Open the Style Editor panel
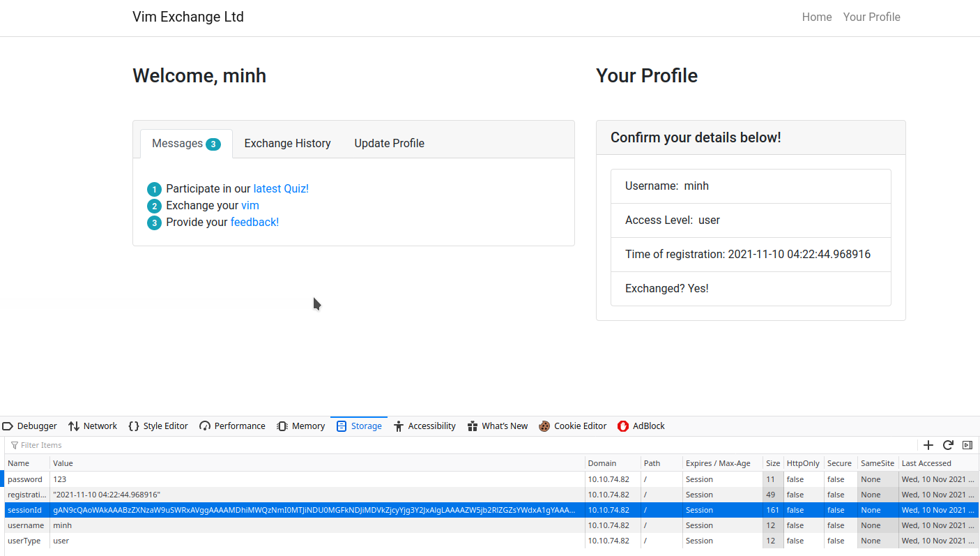 (158, 426)
